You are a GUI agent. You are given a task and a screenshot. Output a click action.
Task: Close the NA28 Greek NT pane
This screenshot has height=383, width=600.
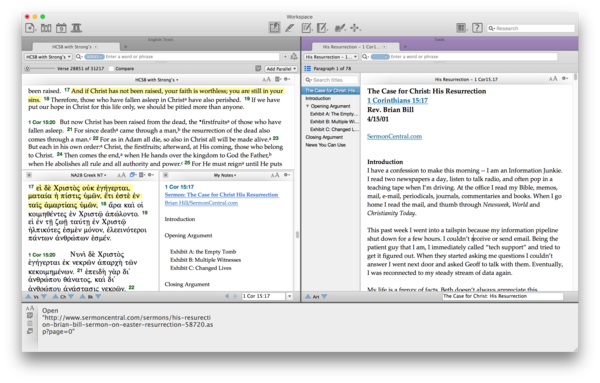click(x=29, y=175)
